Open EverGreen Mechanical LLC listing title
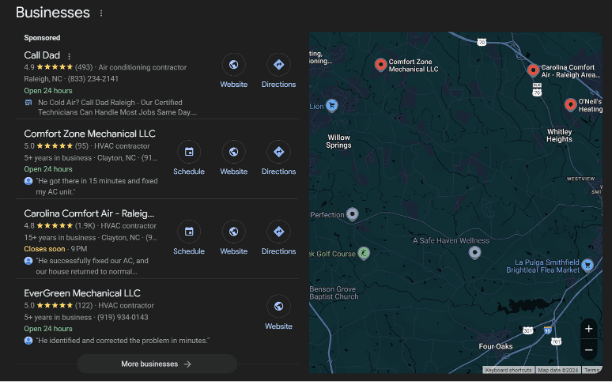This screenshot has height=382, width=612. click(82, 293)
